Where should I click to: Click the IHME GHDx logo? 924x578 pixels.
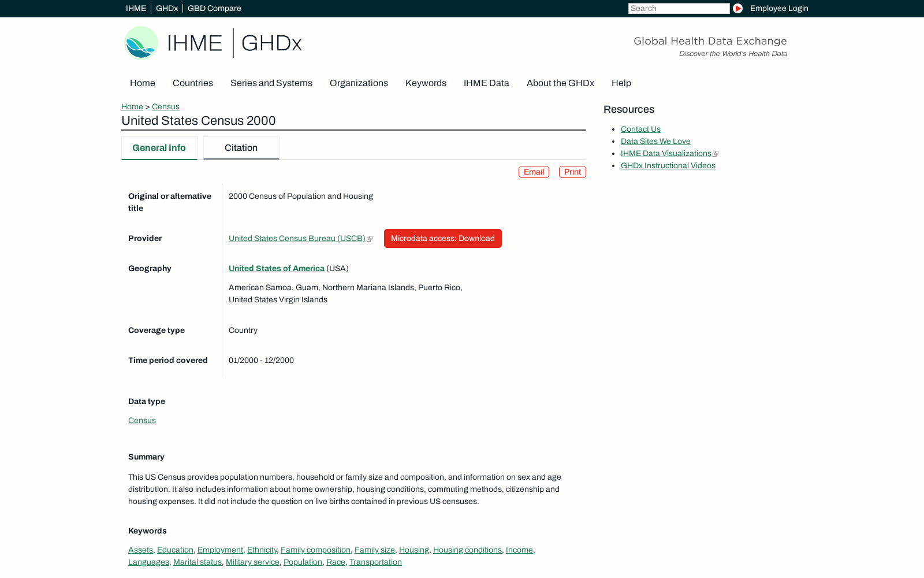(x=213, y=43)
